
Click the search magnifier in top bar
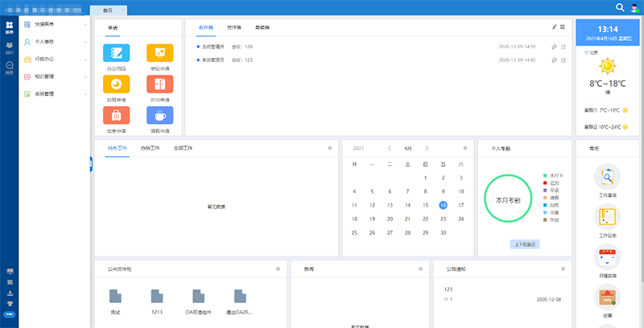coord(620,7)
